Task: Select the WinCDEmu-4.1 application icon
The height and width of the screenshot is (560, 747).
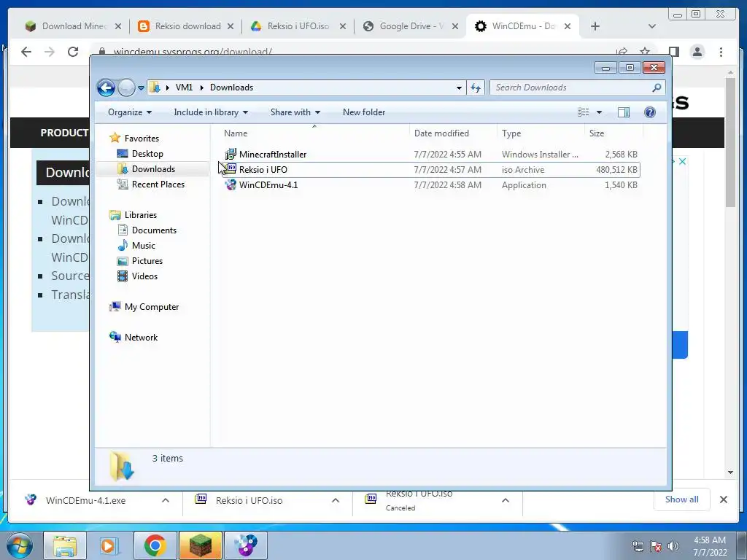Action: (x=231, y=184)
